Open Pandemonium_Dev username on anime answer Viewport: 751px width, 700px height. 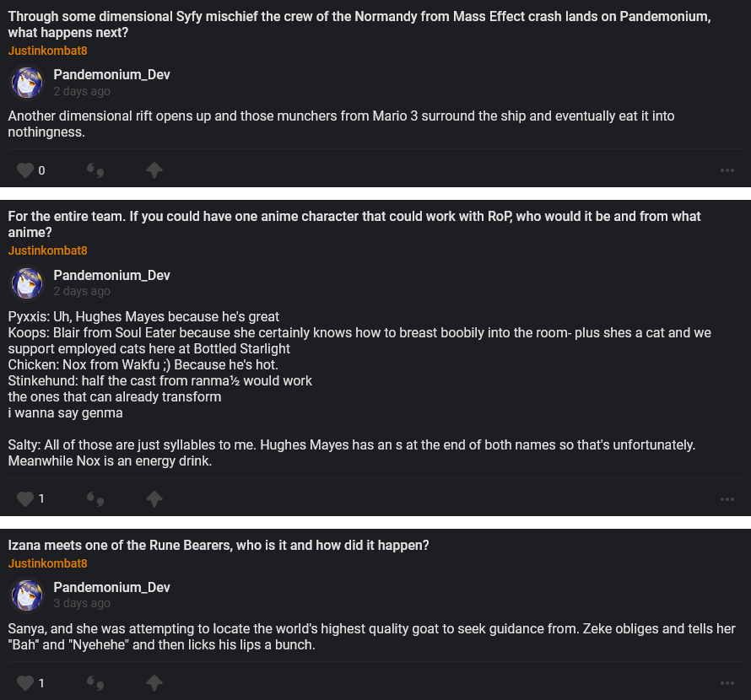pyautogui.click(x=111, y=275)
